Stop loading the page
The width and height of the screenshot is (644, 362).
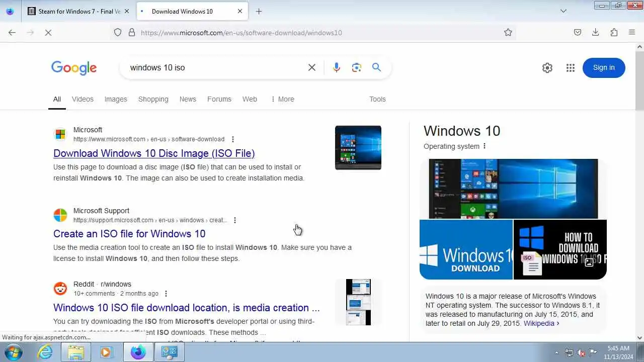[x=48, y=32]
